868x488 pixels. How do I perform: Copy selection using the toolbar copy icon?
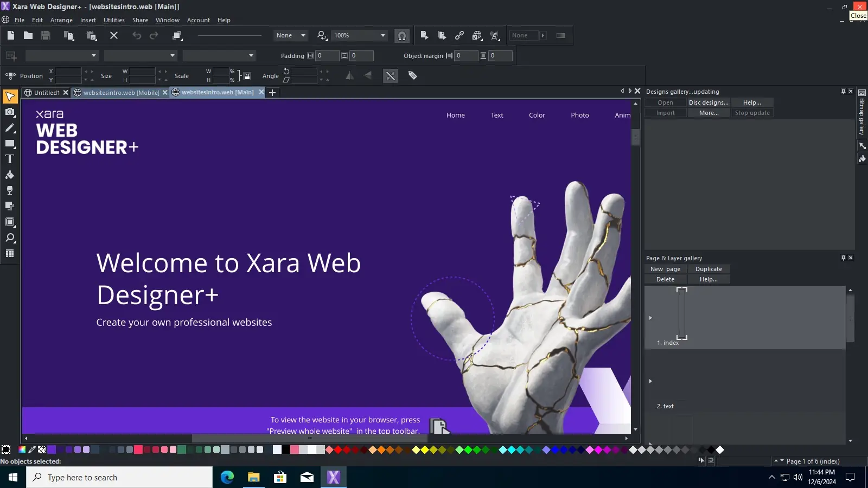click(69, 35)
